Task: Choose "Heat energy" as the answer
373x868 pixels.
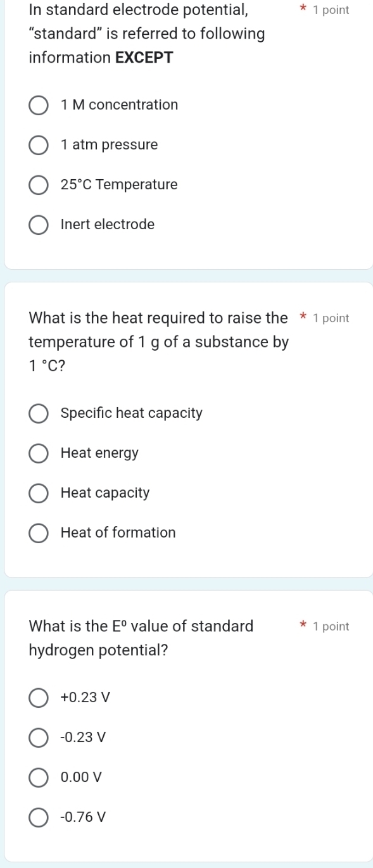Action: (38, 453)
